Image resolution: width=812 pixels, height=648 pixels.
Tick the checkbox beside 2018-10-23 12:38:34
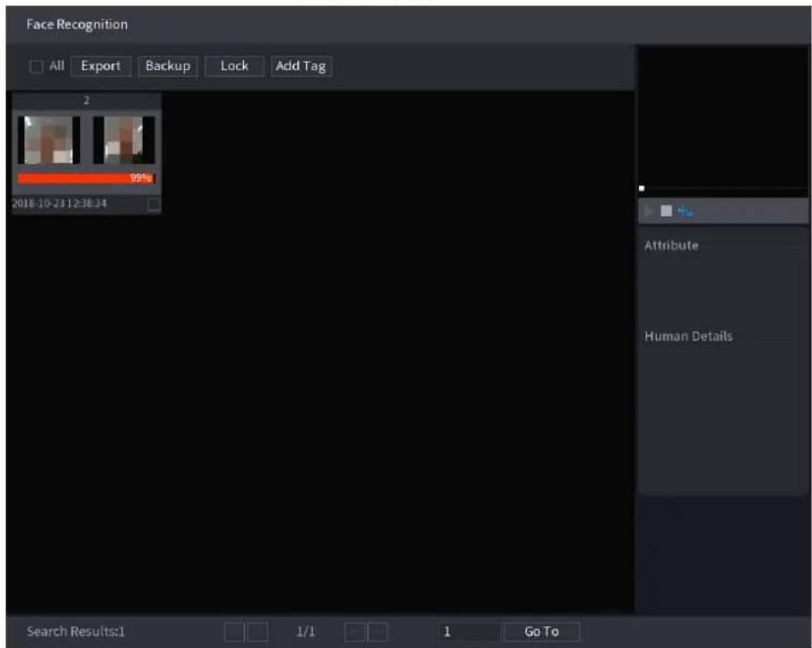[154, 204]
